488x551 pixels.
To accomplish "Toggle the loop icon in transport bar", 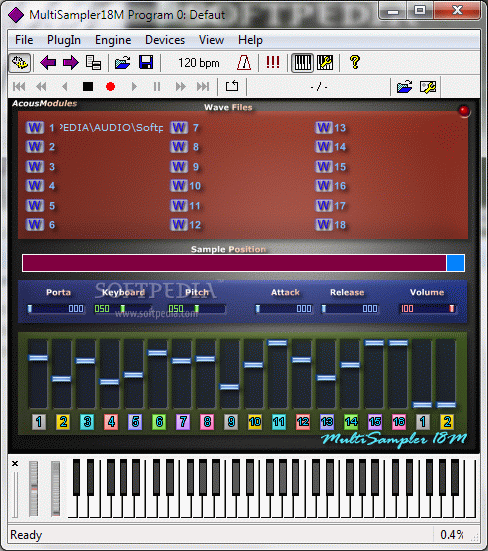I will pos(232,86).
